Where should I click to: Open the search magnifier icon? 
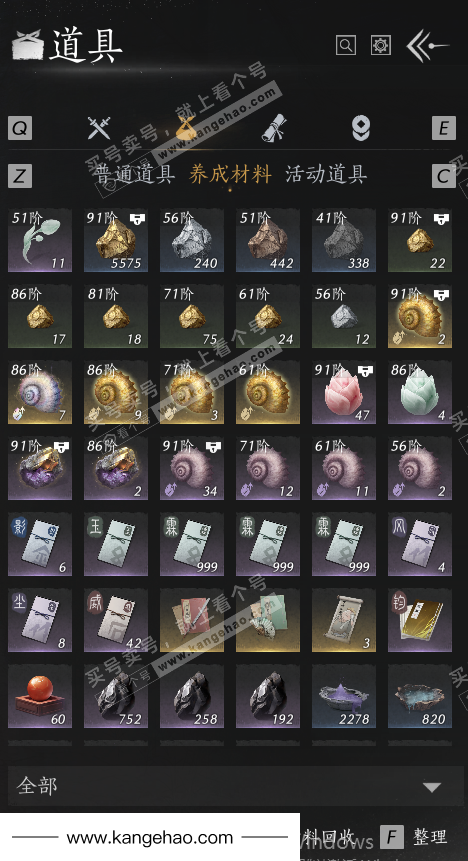346,45
